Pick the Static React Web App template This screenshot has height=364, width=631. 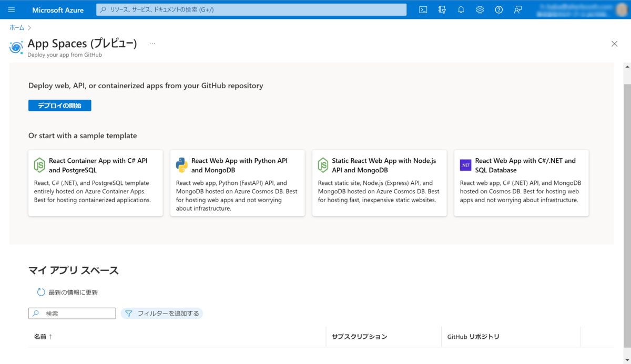tap(379, 183)
